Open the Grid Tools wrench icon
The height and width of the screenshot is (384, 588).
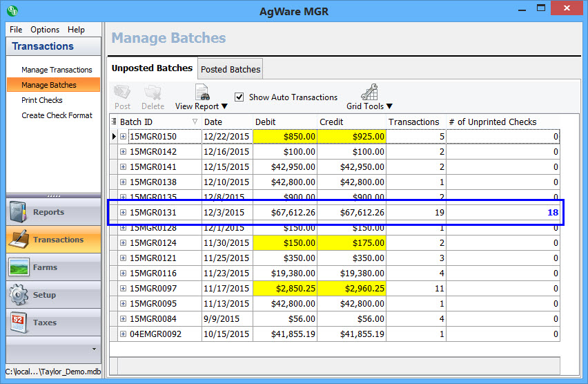click(369, 92)
